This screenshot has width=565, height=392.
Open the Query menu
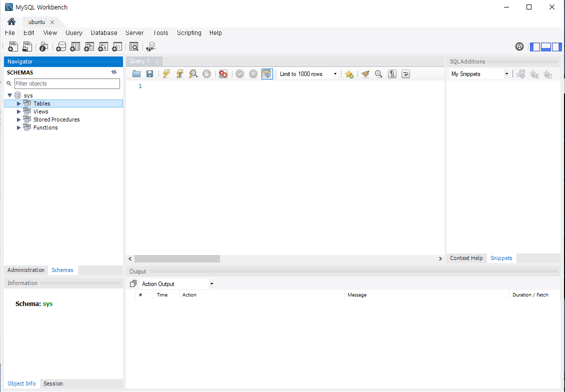(74, 33)
